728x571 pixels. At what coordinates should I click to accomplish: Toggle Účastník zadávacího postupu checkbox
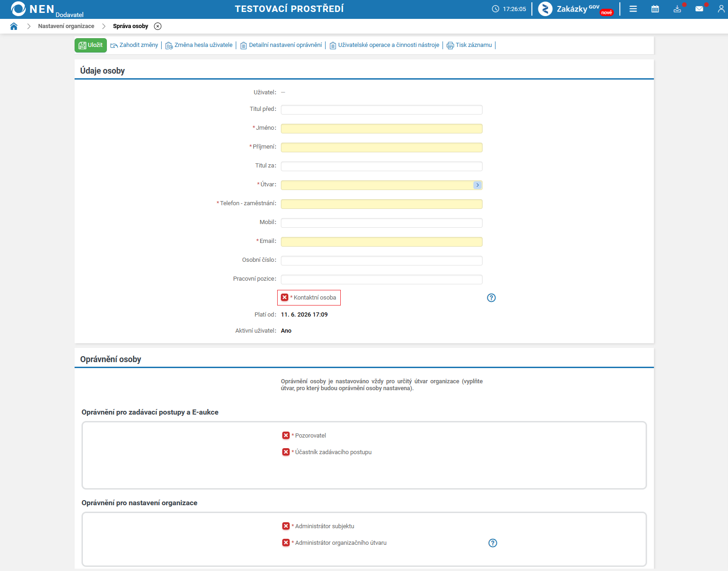(286, 452)
